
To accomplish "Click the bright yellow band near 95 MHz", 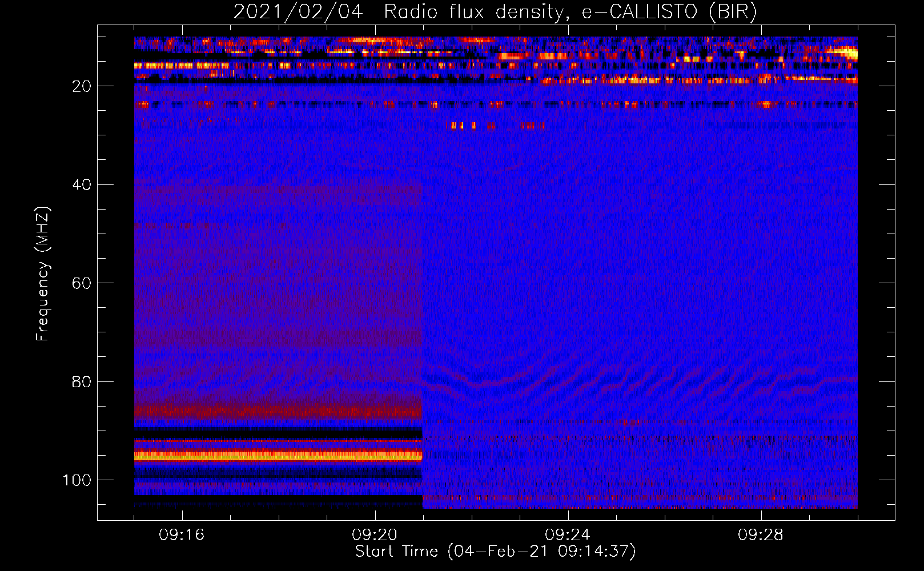I will coord(278,456).
